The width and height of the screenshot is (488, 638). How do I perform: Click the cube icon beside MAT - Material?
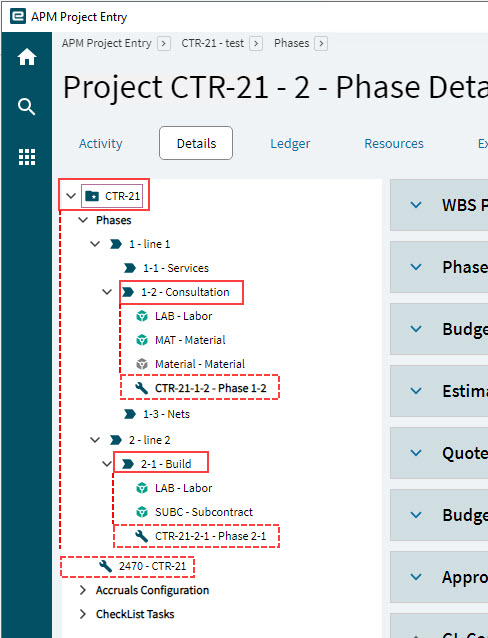click(142, 340)
